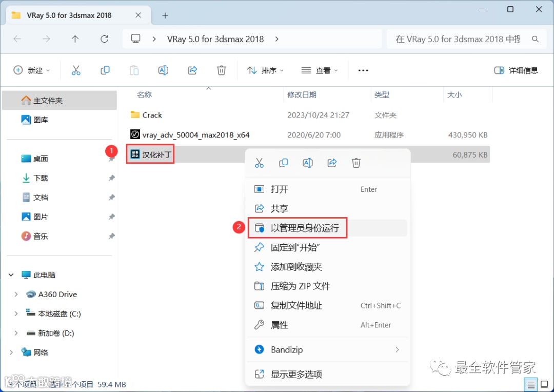Select 以管理员身份运行 in context menu
The height and width of the screenshot is (392, 554).
[327, 228]
